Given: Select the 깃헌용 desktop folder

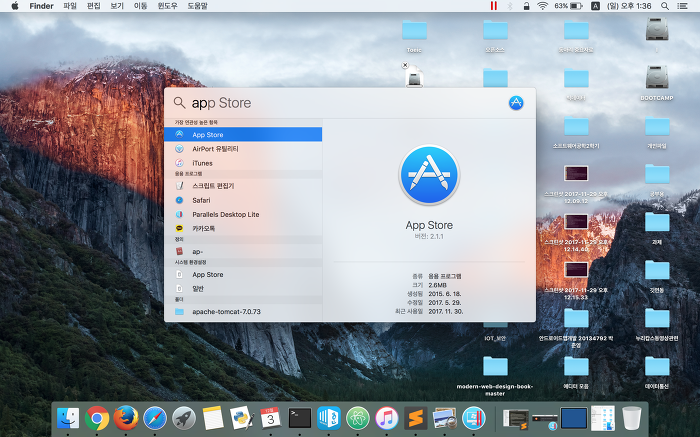Looking at the screenshot, I should click(657, 276).
